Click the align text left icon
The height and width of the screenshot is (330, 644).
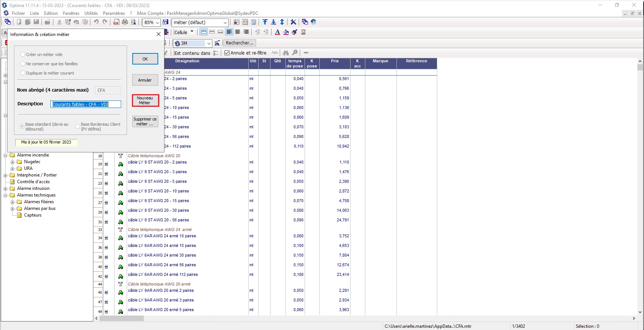(229, 32)
